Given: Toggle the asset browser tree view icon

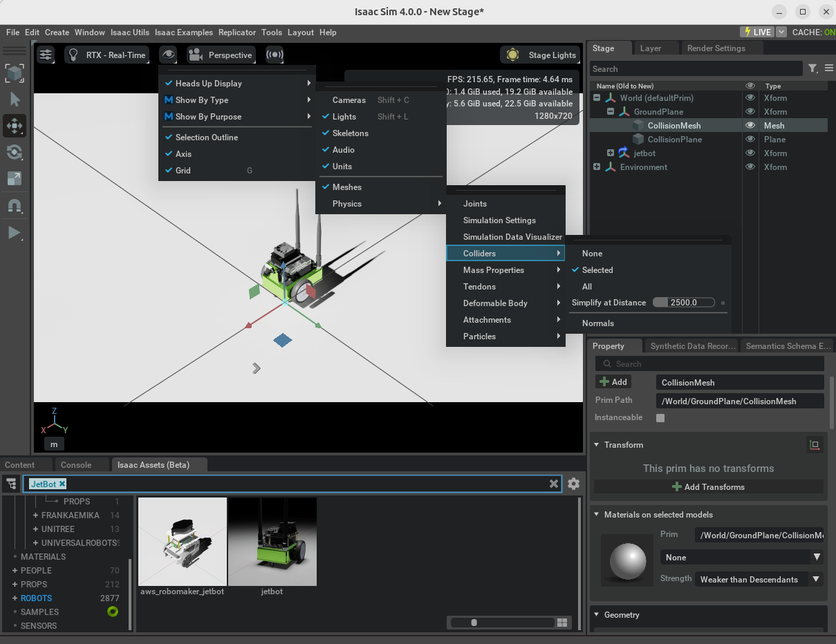Looking at the screenshot, I should [11, 484].
